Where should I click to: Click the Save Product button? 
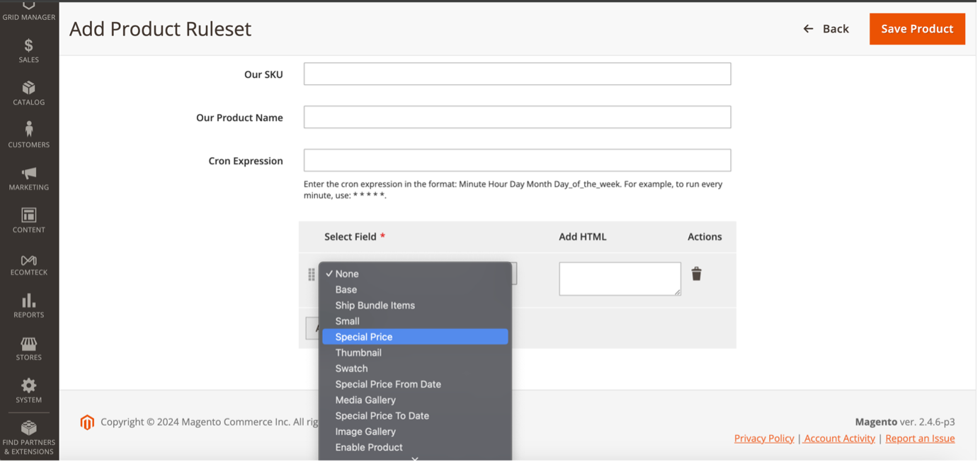917,29
